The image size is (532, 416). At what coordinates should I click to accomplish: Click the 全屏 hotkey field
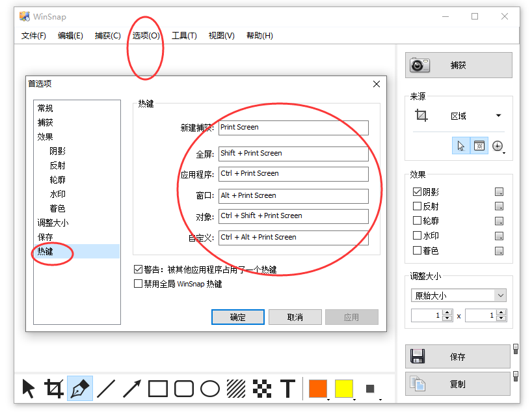click(x=293, y=154)
